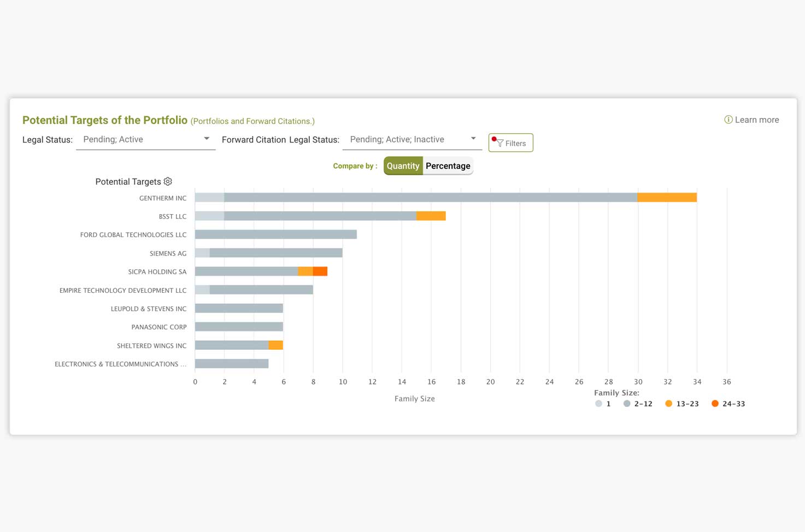This screenshot has height=532, width=805.
Task: Select LEUPOLD & STEVENS INC label
Action: 149,309
